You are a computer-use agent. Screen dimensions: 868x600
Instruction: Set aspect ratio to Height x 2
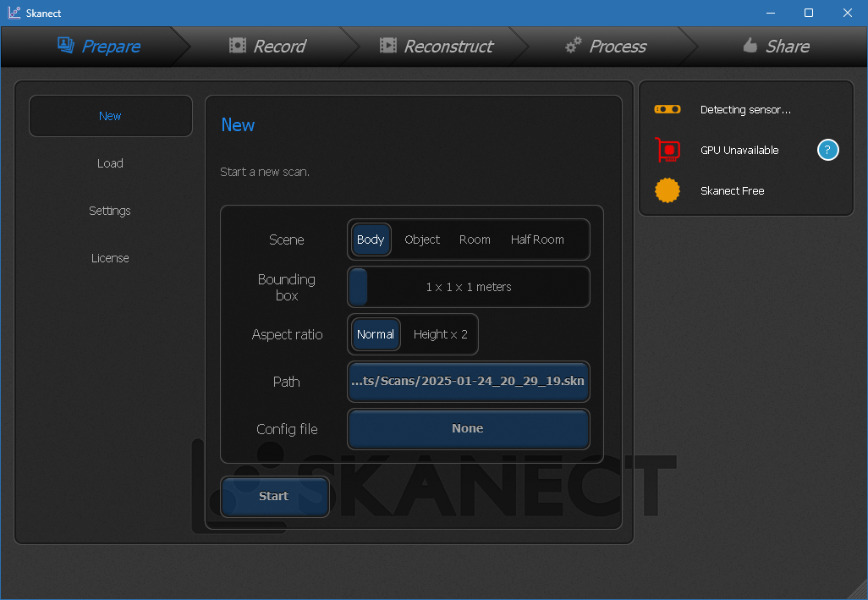tap(440, 334)
